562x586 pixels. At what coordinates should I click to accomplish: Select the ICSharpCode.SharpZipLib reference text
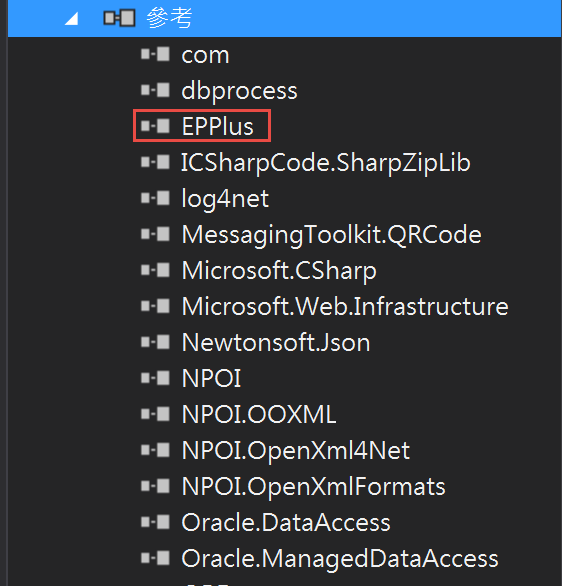point(325,163)
